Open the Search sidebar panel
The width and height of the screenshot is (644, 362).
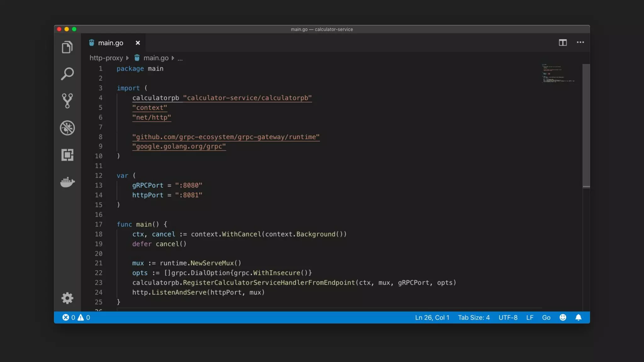coord(67,74)
